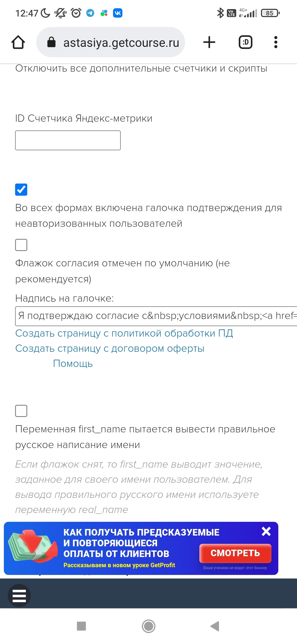Open 'Создать страницу с политикой обработки ПД' link
297x644 pixels.
(124, 333)
